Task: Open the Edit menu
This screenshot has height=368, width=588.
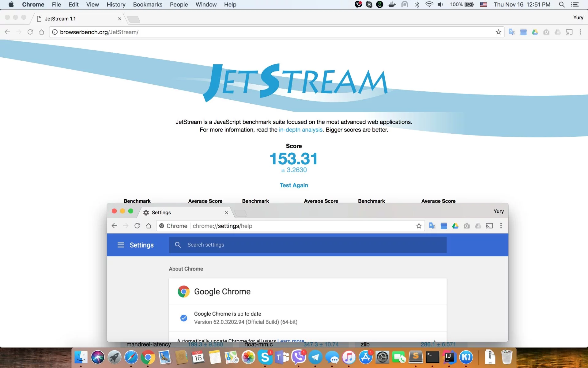Action: pos(73,5)
